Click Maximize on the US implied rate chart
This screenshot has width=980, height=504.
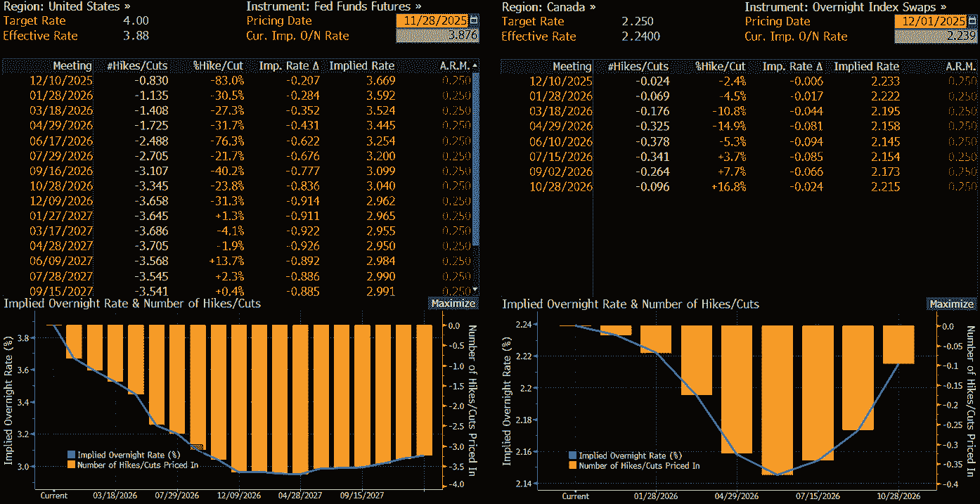[x=453, y=303]
